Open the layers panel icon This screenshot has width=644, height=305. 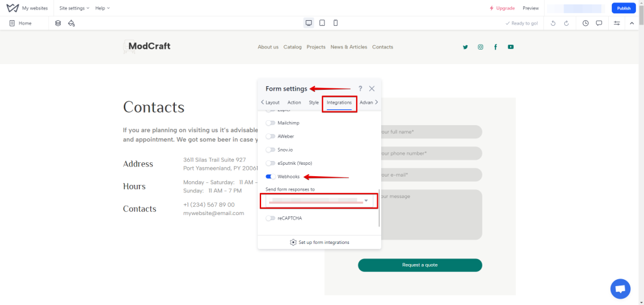point(58,23)
